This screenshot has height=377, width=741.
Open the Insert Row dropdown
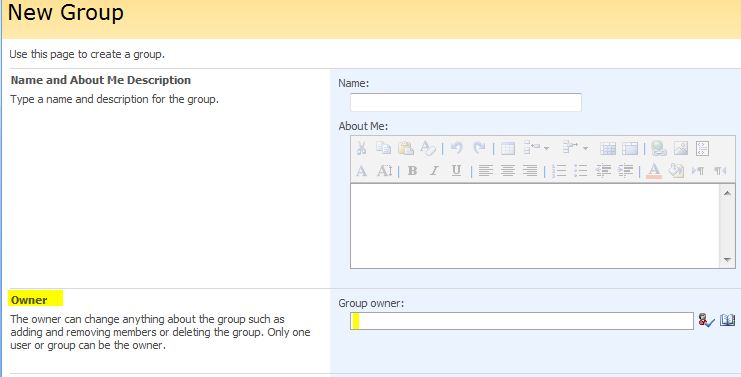coord(536,148)
